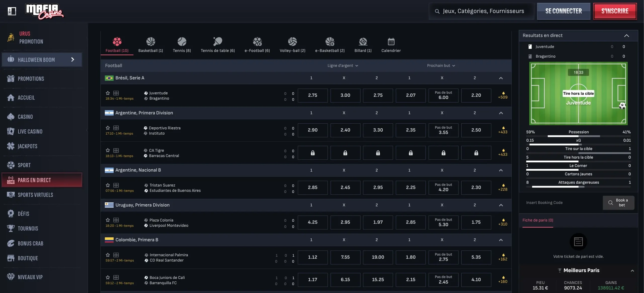Select Paris en direct menu item
Screen dimensions: 644x293
pos(42,180)
